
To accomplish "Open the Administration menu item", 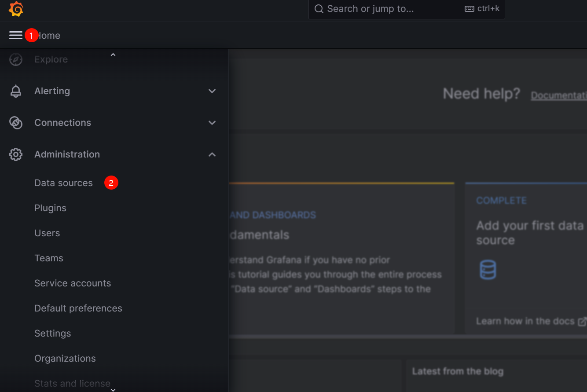I will tap(67, 154).
